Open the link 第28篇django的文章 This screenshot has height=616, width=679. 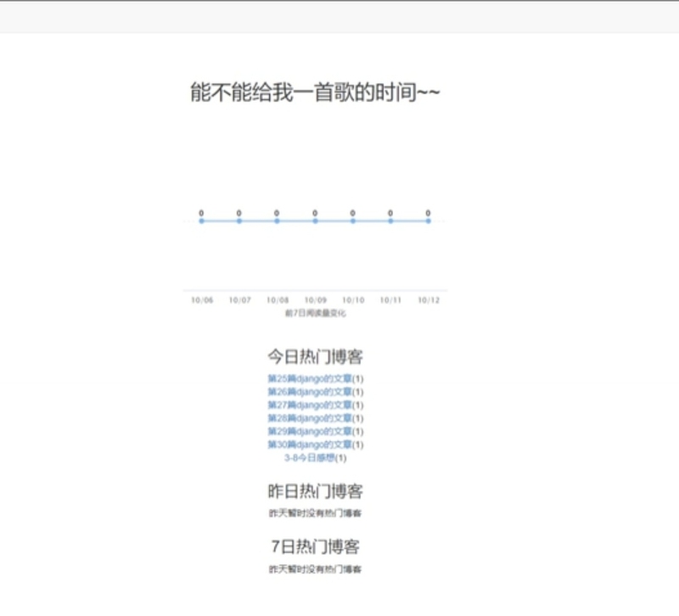[310, 418]
